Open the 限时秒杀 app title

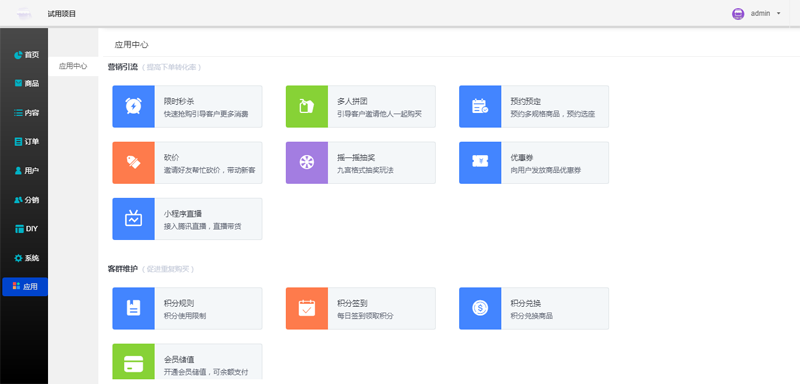click(179, 101)
